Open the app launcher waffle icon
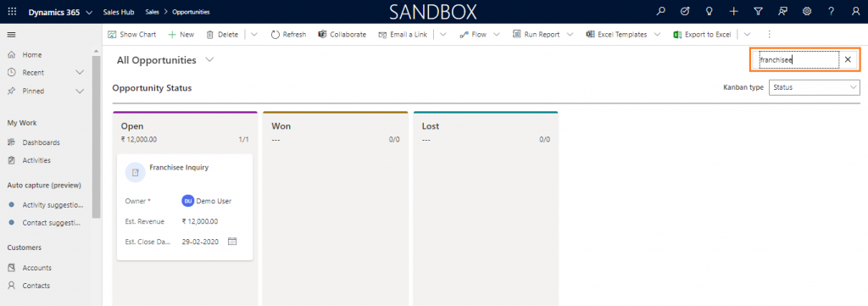This screenshot has width=868, height=306. click(12, 12)
